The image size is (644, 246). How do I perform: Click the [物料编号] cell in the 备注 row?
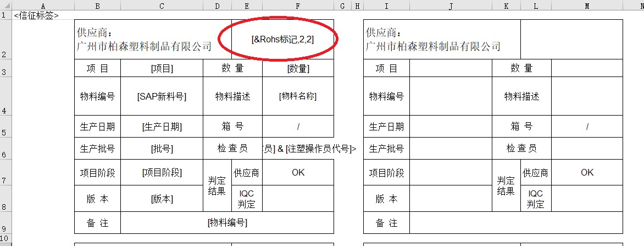[227, 222]
